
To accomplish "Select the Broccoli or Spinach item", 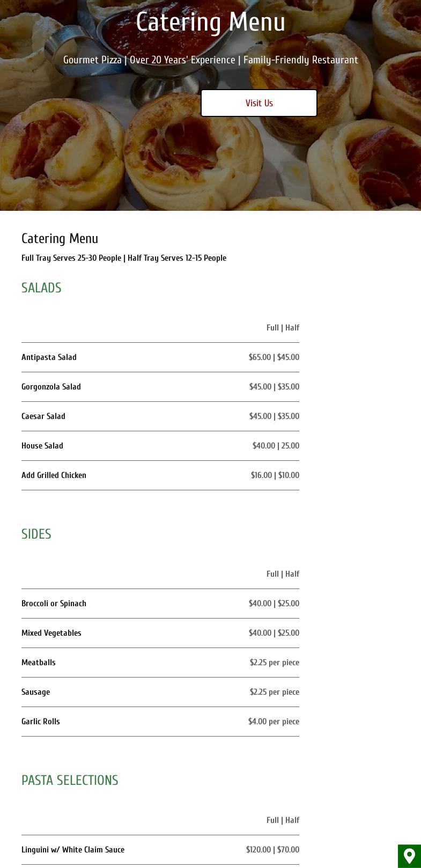I will click(54, 604).
